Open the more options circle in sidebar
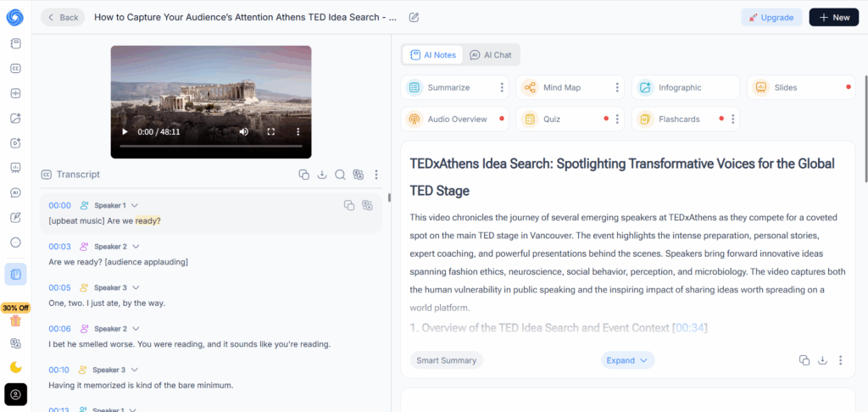The height and width of the screenshot is (412, 868). (x=15, y=242)
